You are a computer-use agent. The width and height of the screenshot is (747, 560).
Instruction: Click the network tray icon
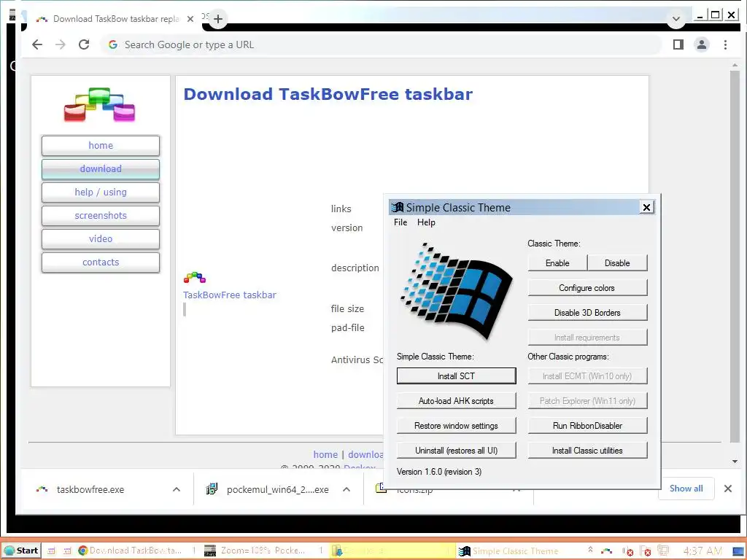click(663, 551)
